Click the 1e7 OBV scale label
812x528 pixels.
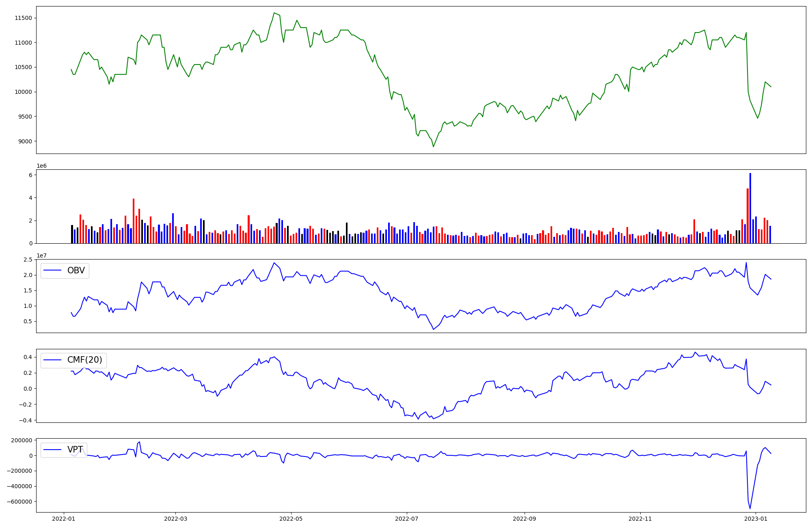click(41, 255)
